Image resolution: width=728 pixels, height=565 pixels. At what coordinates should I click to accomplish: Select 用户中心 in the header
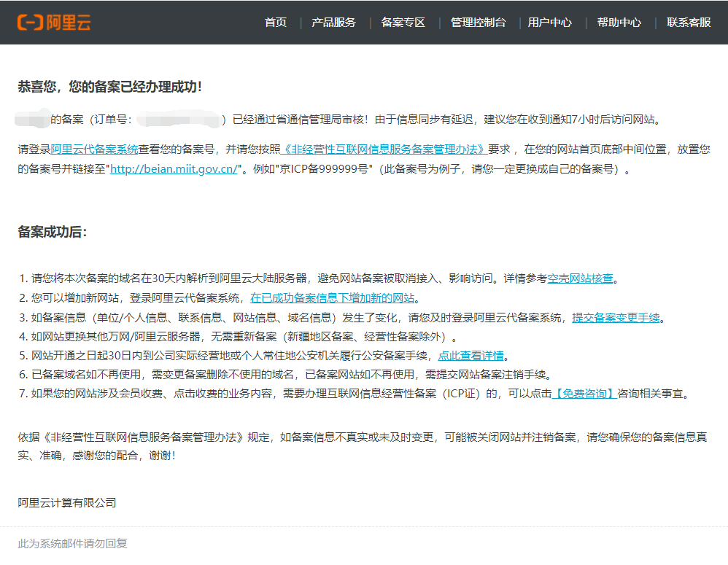550,23
